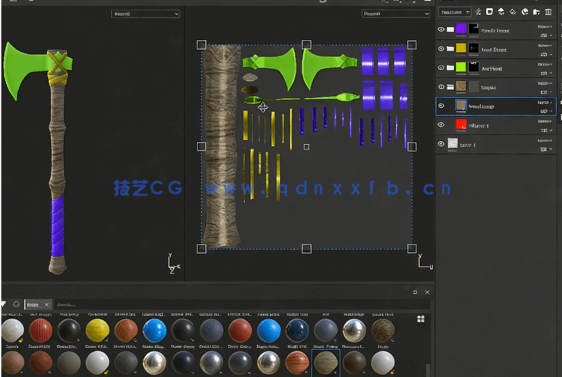Select the AxeHead layer name
This screenshot has height=377, width=562.
[x=492, y=68]
